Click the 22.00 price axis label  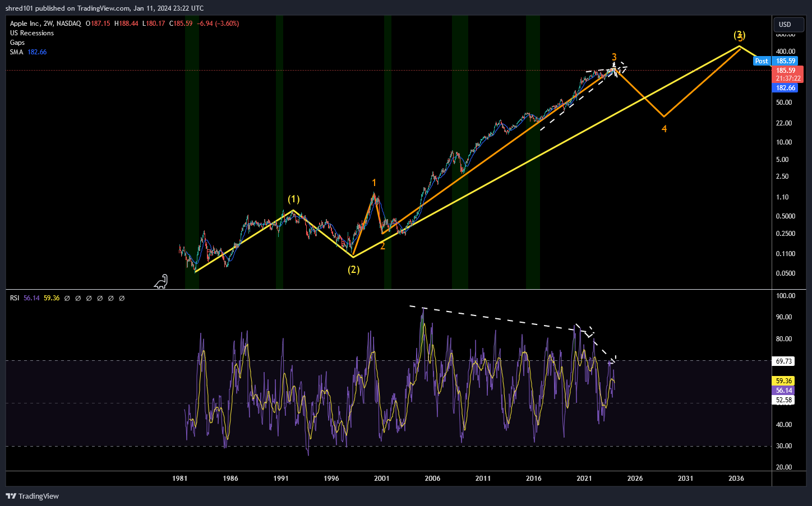784,123
